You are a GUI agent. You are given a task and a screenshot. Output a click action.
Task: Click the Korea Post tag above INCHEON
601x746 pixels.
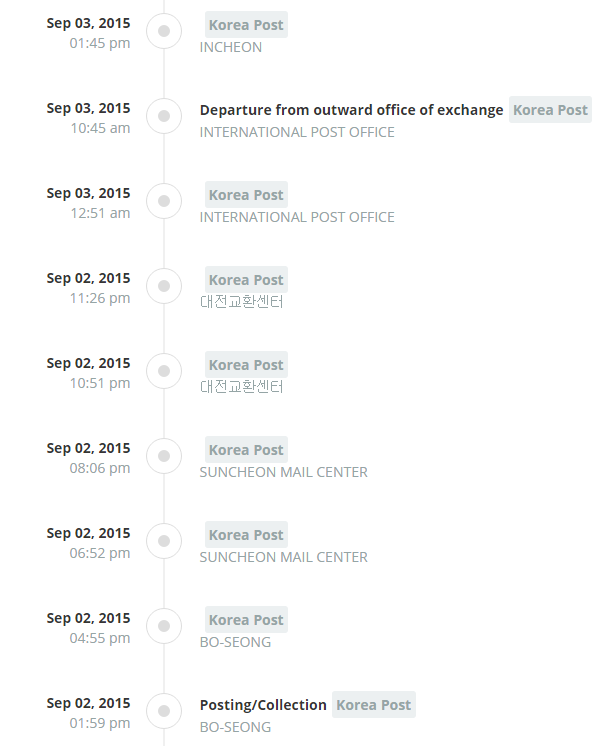click(246, 25)
